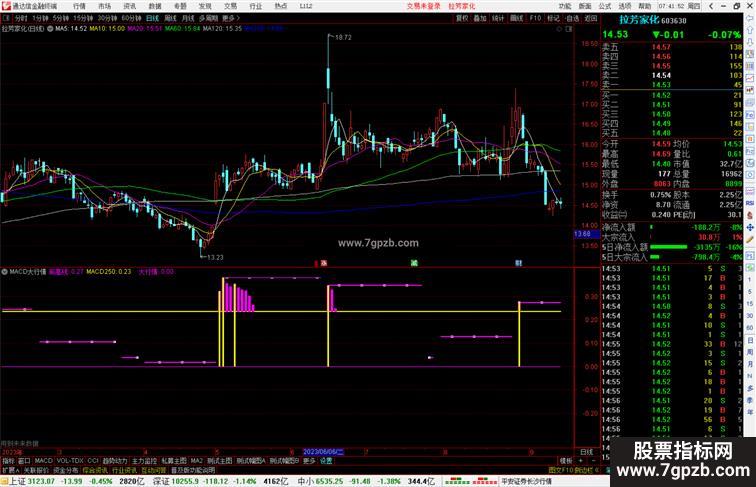The width and height of the screenshot is (756, 487).
Task: Click the title bar back chevron
Action: coord(712,6)
